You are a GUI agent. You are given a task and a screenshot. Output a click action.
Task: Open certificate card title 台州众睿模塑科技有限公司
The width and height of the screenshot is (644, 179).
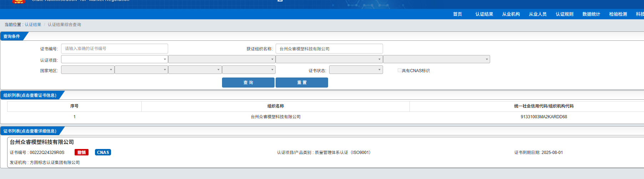(x=42, y=142)
